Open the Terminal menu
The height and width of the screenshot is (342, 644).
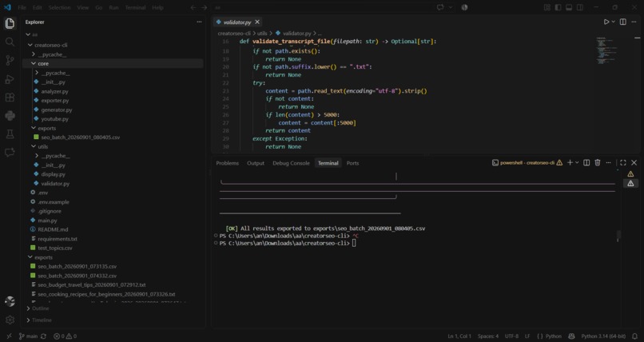tap(135, 7)
